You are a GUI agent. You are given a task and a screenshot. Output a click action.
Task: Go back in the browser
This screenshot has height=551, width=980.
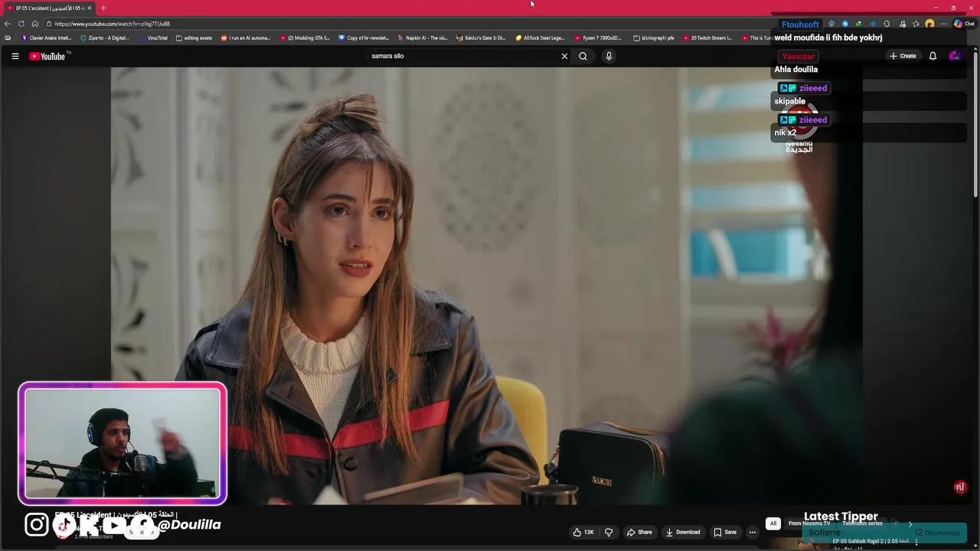8,24
